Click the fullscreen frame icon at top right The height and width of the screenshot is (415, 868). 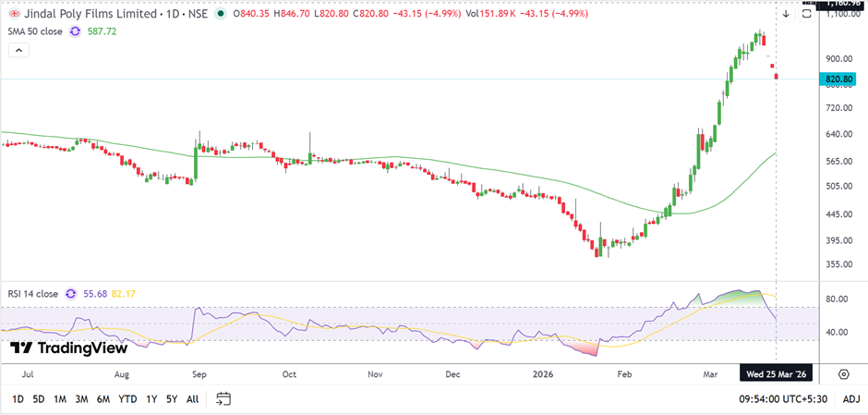coord(808,14)
